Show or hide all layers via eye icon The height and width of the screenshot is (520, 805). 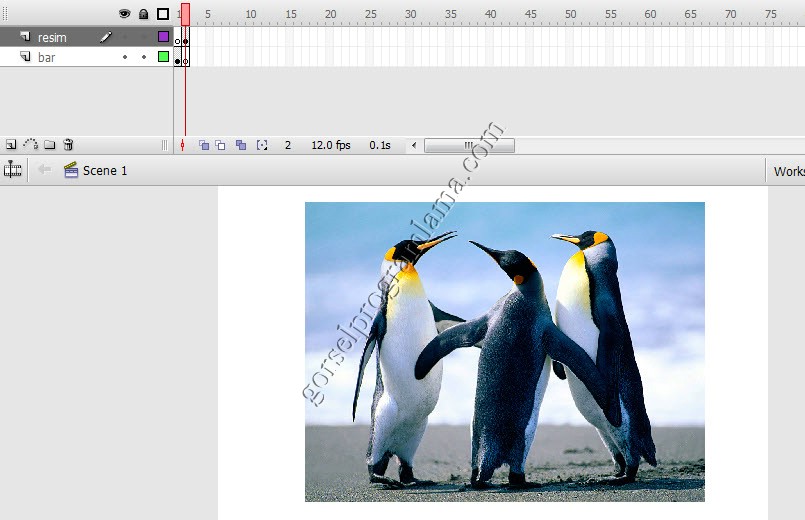125,14
